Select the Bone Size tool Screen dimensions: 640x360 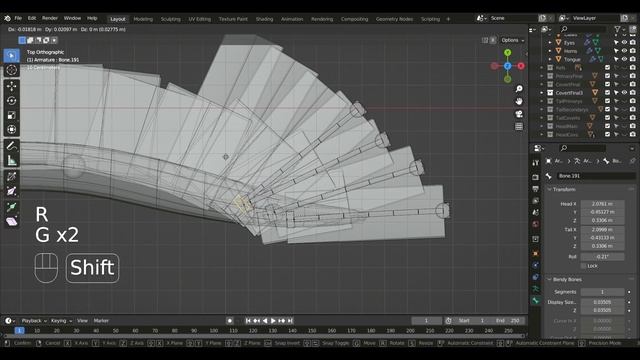pos(11,191)
